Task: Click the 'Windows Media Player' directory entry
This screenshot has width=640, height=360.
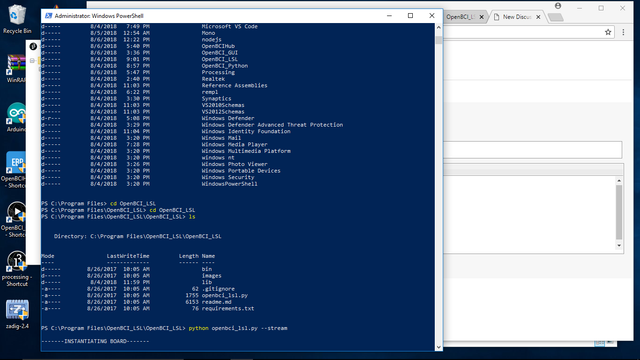Action: point(234,144)
